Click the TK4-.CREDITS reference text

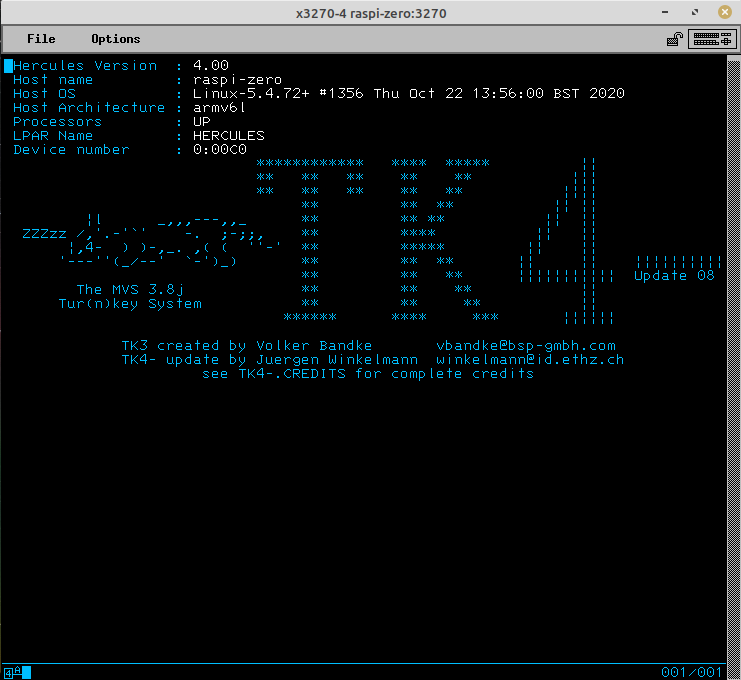click(x=292, y=374)
